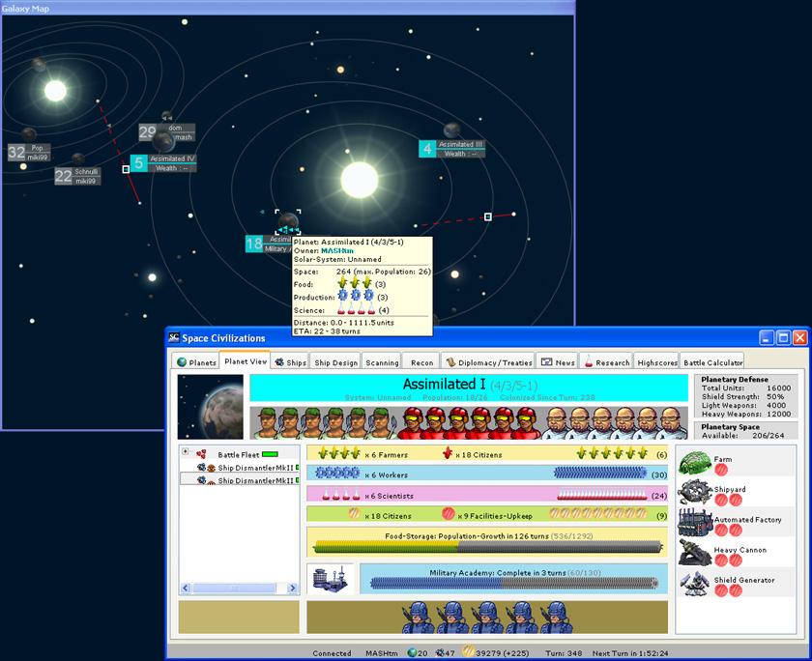Select the Battle Fleet entry

(x=238, y=454)
